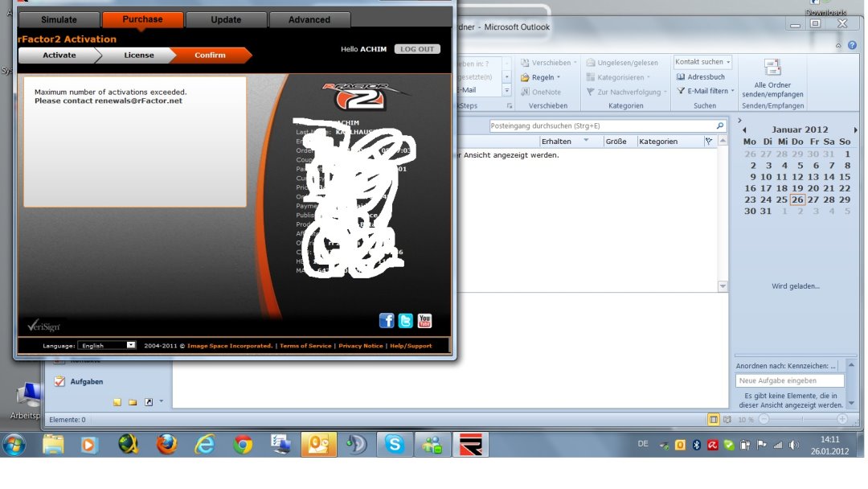Open the Language dropdown set to English
This screenshot has width=868, height=489.
click(107, 345)
